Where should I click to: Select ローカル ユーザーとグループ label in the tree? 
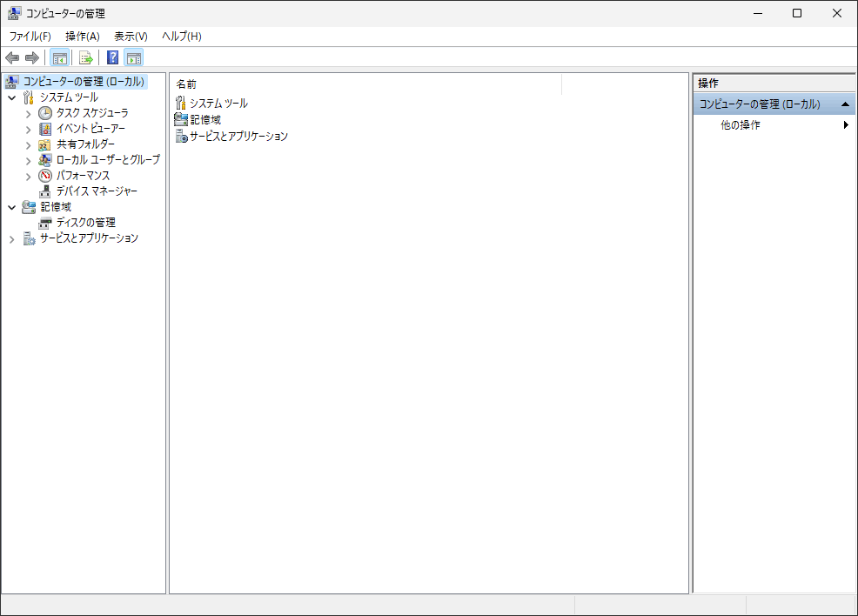[x=109, y=160]
